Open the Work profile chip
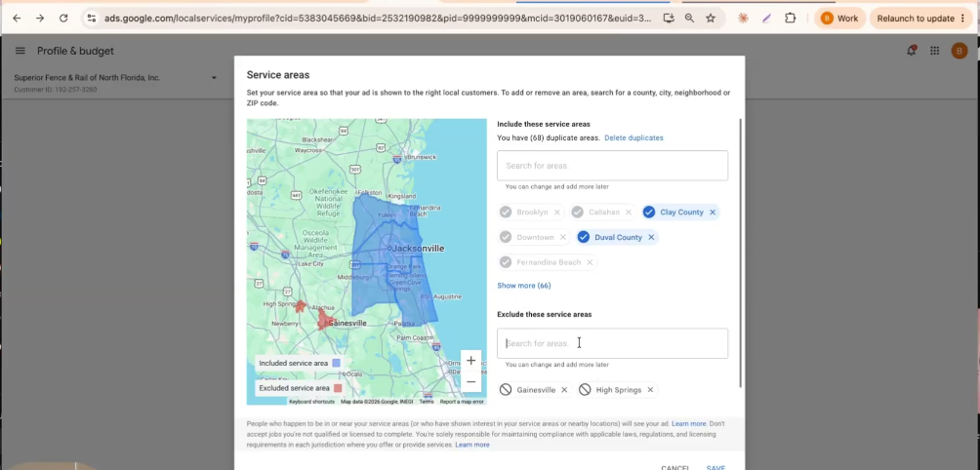This screenshot has height=470, width=980. coord(839,19)
